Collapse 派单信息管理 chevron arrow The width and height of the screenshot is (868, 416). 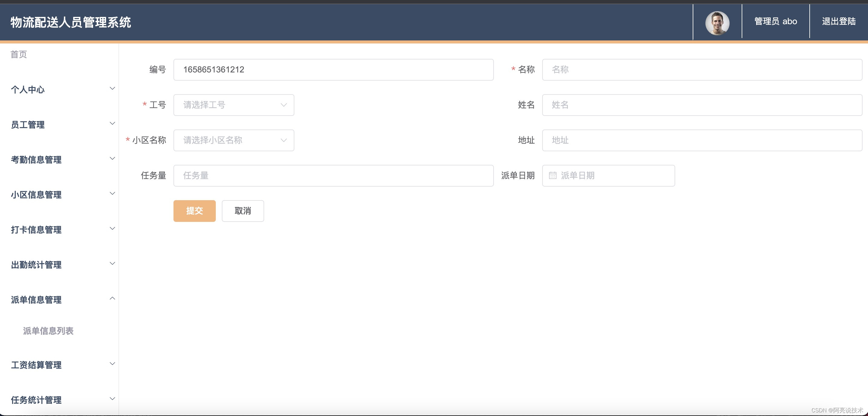[x=112, y=298]
